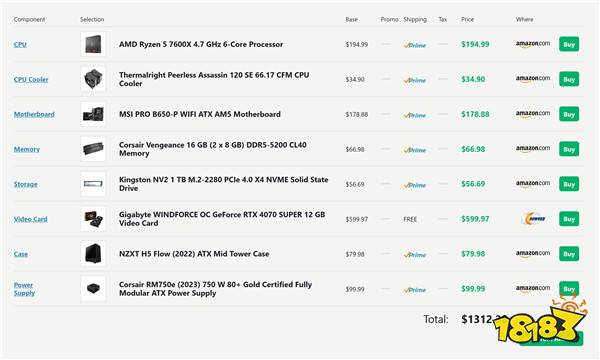This screenshot has width=600, height=360.
Task: Open the Video Card component link
Action: pos(31,219)
